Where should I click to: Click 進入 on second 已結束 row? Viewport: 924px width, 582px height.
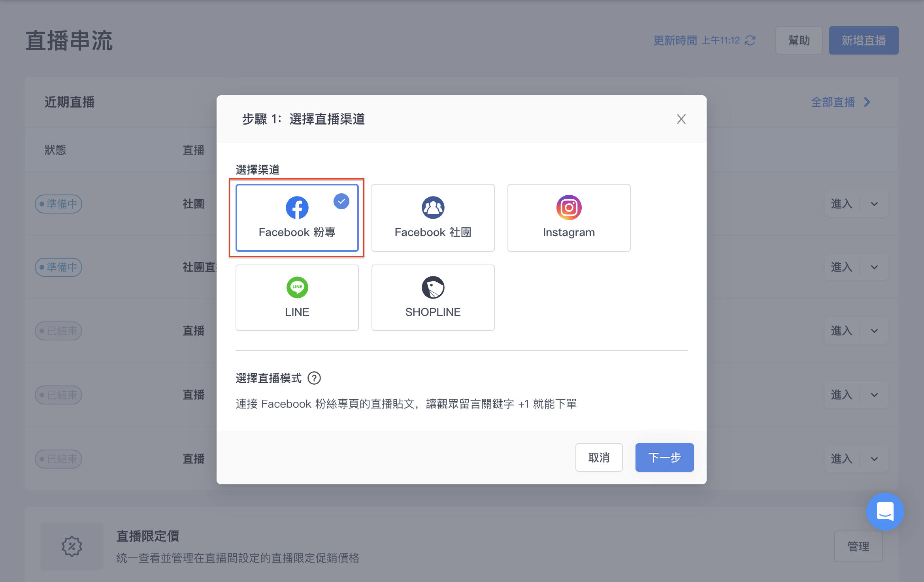click(x=842, y=395)
